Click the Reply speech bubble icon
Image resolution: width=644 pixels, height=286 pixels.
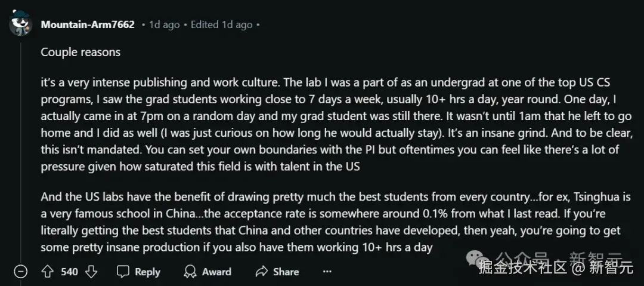point(123,272)
